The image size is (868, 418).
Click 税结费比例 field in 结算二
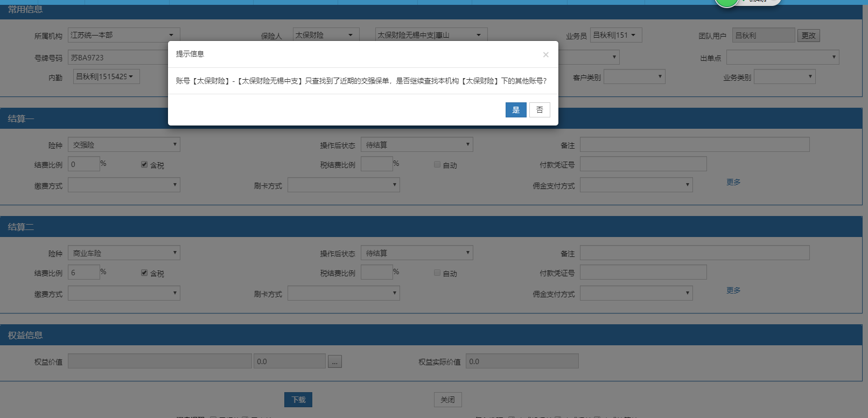pyautogui.click(x=377, y=272)
